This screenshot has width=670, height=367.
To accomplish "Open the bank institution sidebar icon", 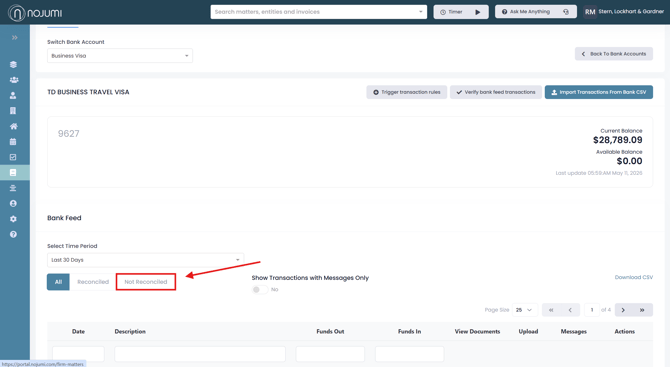I will click(13, 188).
